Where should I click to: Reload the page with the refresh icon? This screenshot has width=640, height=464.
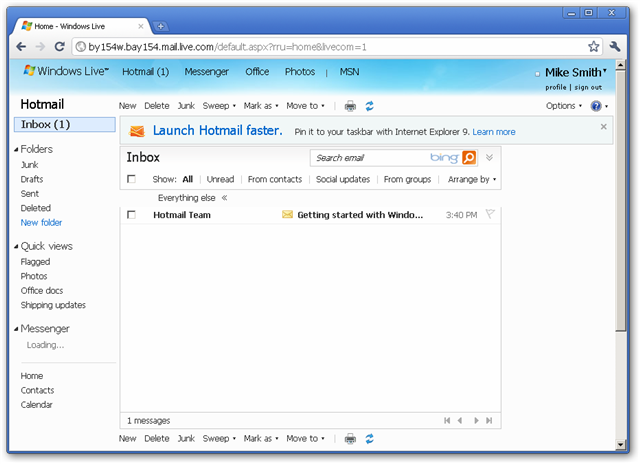coord(60,47)
